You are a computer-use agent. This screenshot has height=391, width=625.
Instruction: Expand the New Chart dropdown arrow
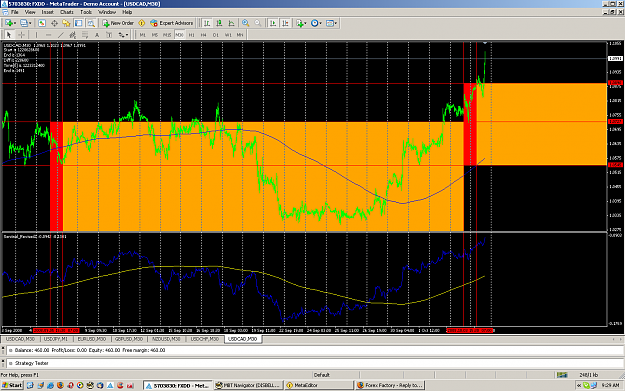(x=15, y=23)
